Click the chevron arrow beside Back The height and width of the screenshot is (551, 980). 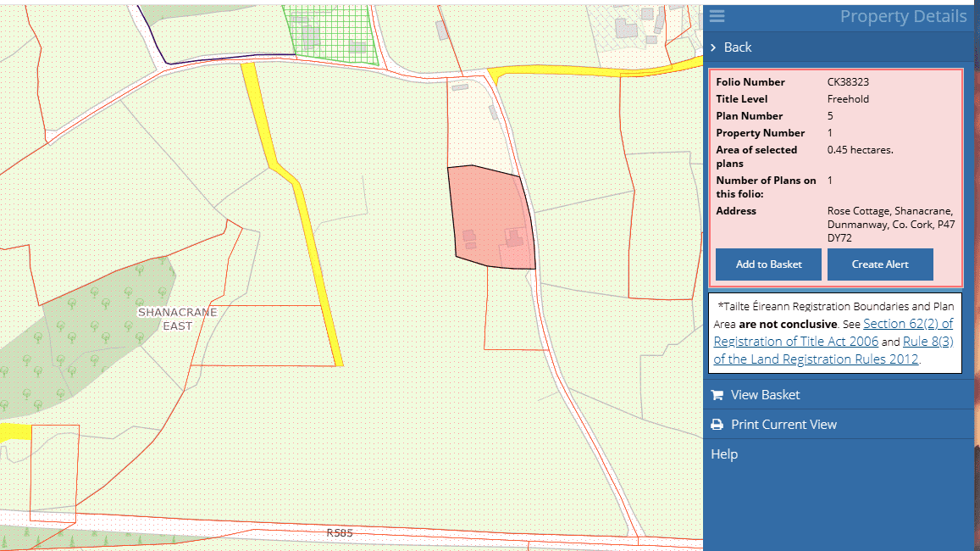coord(714,47)
